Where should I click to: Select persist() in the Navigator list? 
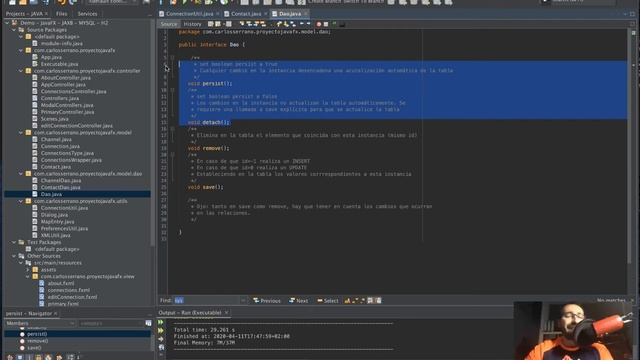click(37, 334)
